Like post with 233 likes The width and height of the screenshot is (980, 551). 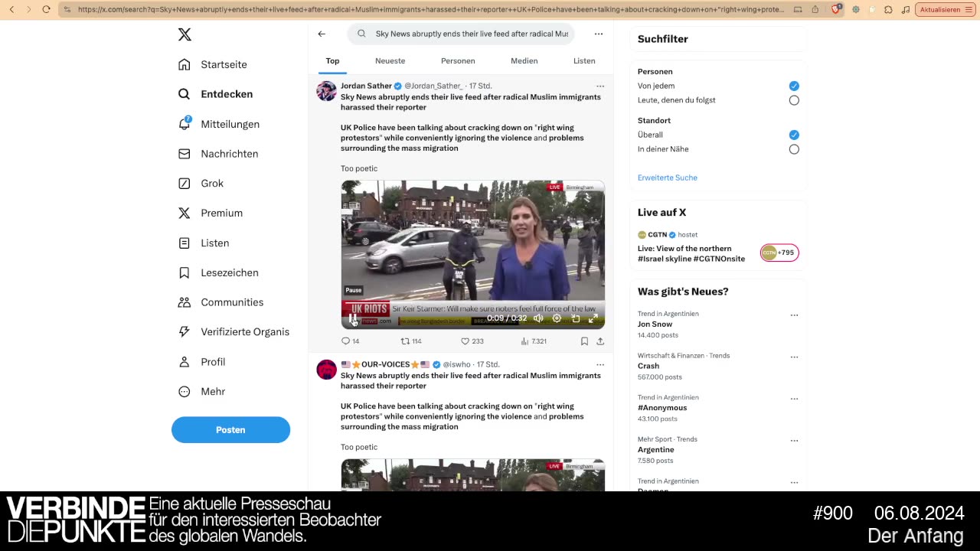(x=472, y=341)
